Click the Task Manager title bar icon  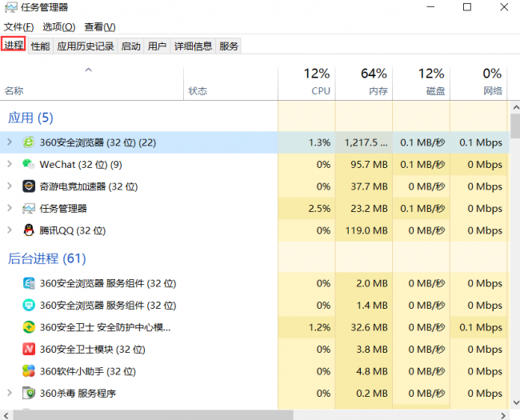tap(11, 7)
